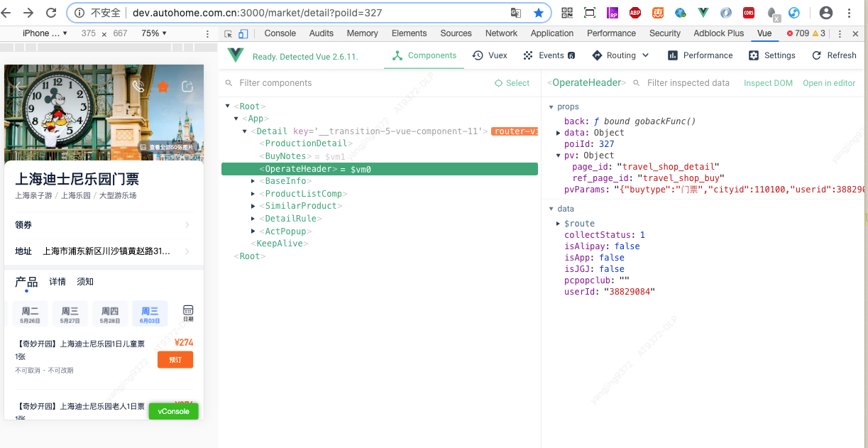868x448 pixels.
Task: Open the Sources panel tab
Action: pyautogui.click(x=456, y=33)
